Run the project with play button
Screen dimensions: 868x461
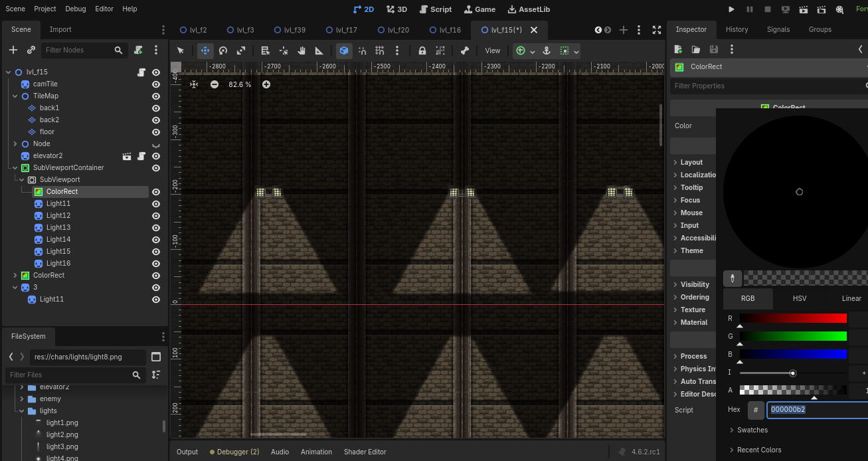[x=731, y=9]
